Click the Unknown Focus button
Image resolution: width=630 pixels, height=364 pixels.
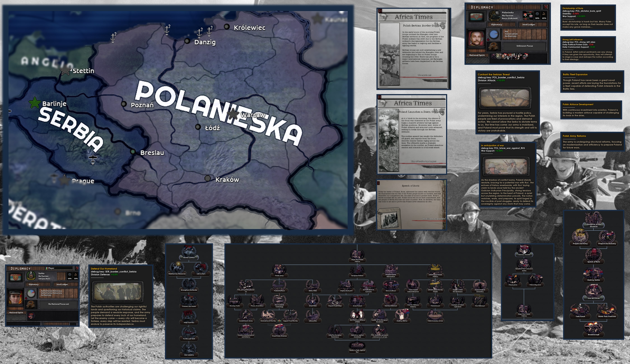524,46
